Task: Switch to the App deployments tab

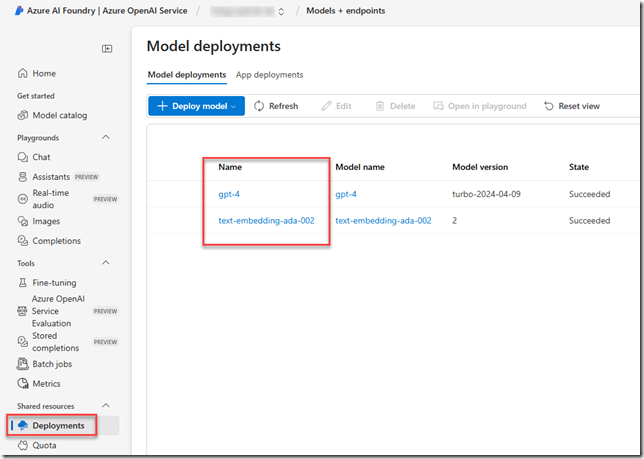Action: pos(269,75)
